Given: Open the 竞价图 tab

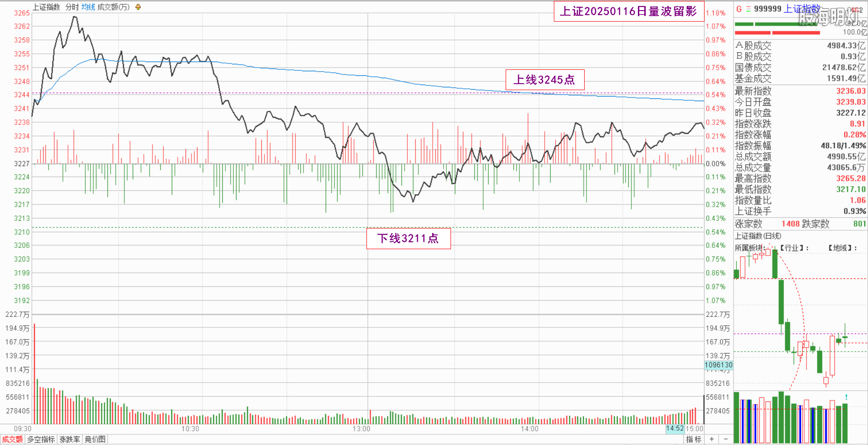Looking at the screenshot, I should [95, 439].
